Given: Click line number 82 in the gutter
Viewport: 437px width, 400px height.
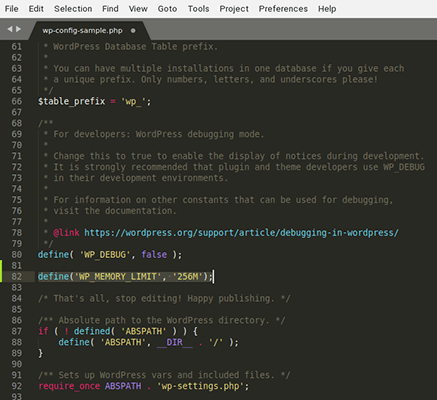Looking at the screenshot, I should [x=17, y=276].
